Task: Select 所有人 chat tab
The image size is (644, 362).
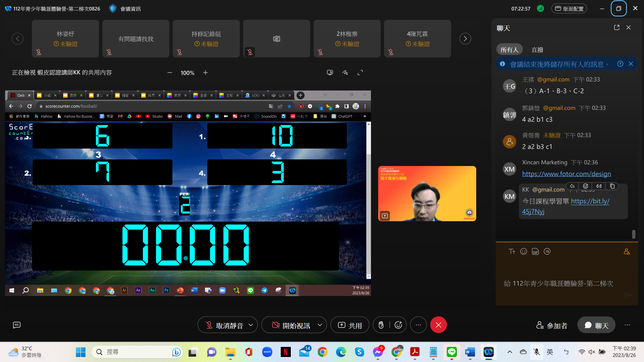Action: [x=509, y=50]
